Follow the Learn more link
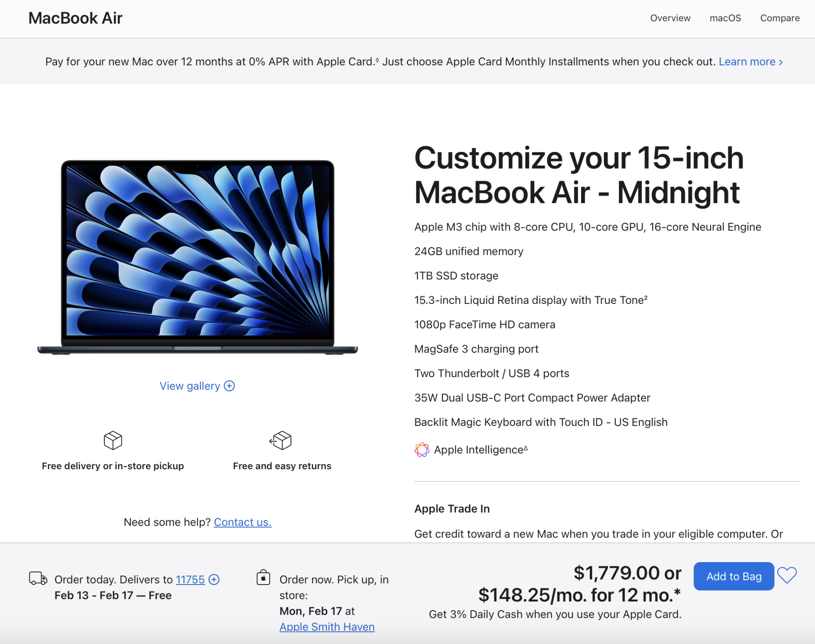Viewport: 815px width, 644px height. 750,62
